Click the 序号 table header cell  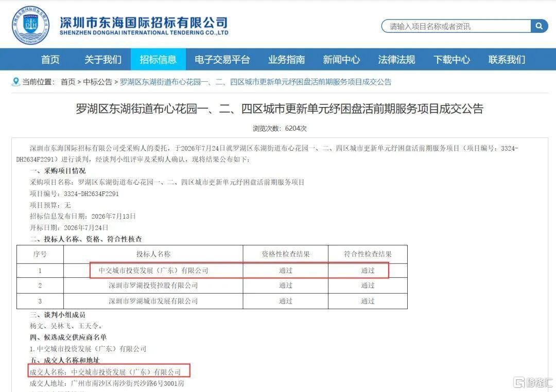tap(40, 254)
